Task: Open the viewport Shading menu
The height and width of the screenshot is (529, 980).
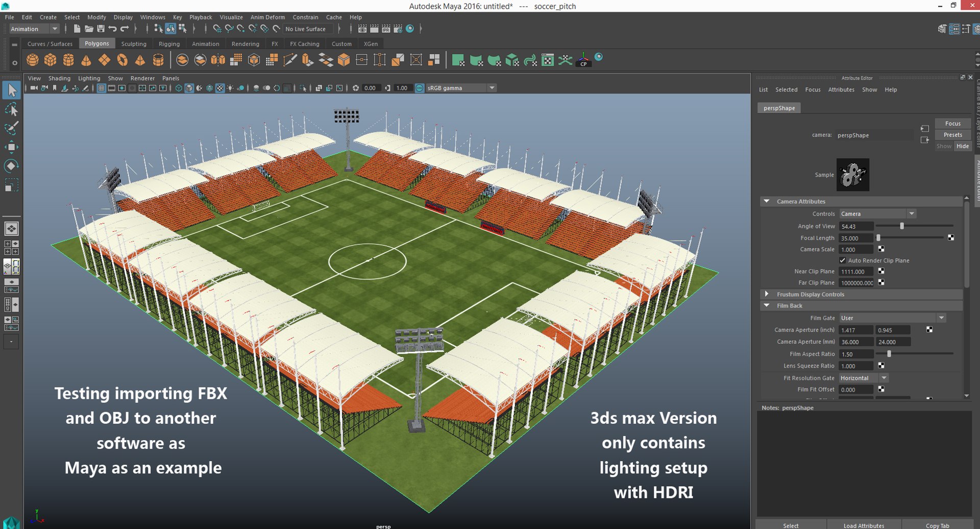Action: click(59, 79)
